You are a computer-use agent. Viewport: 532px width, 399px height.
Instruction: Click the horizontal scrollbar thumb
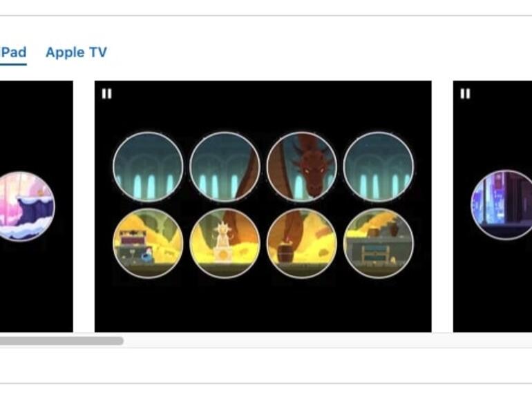point(61,341)
